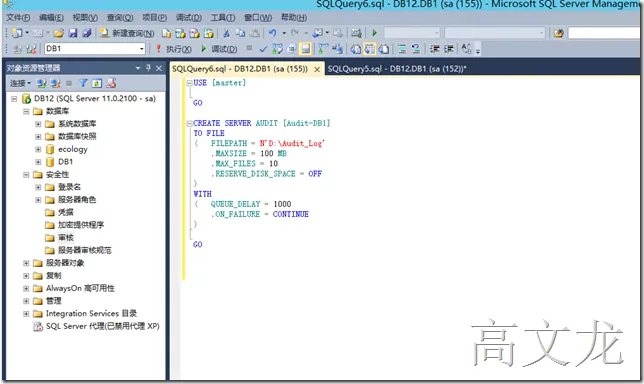Switch to the SQLQuery5.sql tab

tap(397, 69)
